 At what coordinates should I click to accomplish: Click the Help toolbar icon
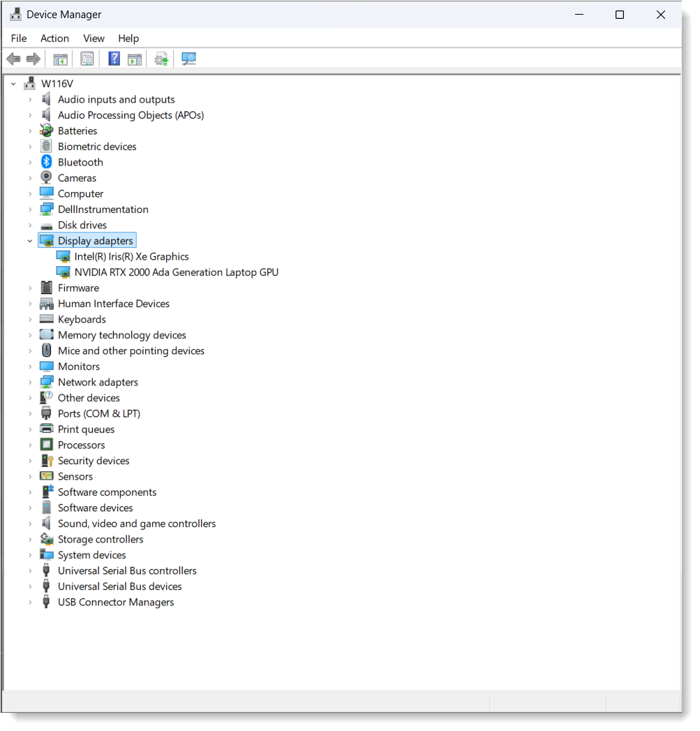(x=113, y=59)
